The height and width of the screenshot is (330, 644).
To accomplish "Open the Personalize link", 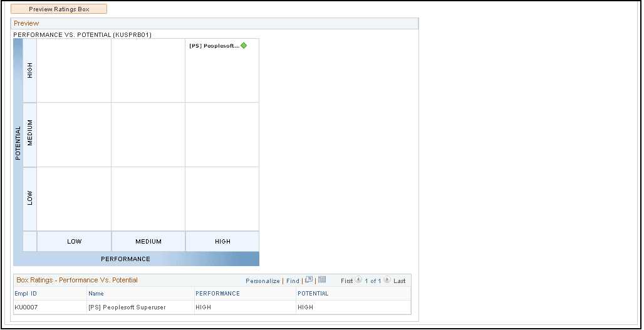I will (x=262, y=281).
